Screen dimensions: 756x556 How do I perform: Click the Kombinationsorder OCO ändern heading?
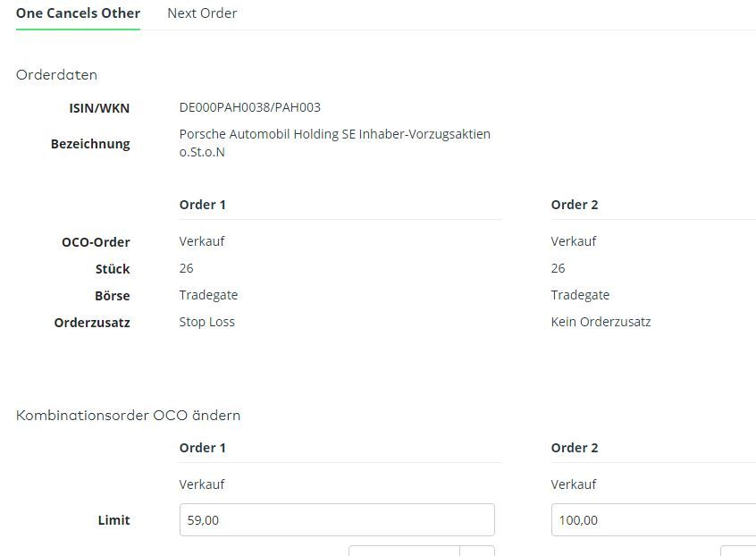click(x=128, y=416)
